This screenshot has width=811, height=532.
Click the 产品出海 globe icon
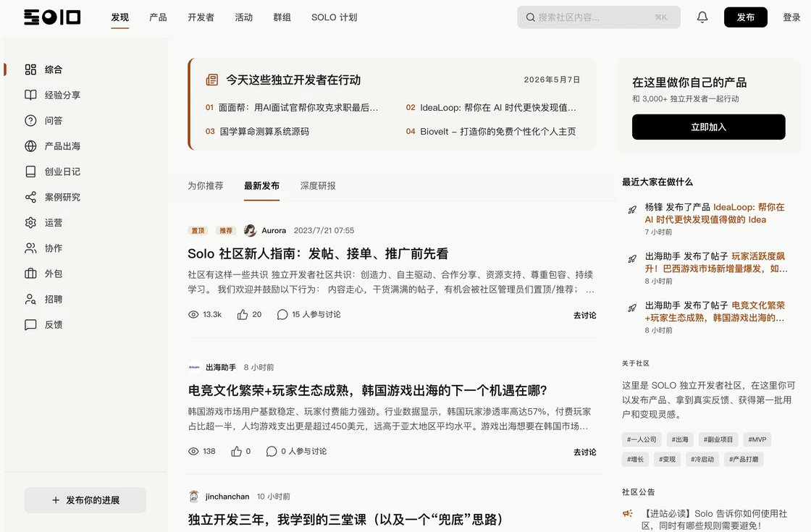30,145
